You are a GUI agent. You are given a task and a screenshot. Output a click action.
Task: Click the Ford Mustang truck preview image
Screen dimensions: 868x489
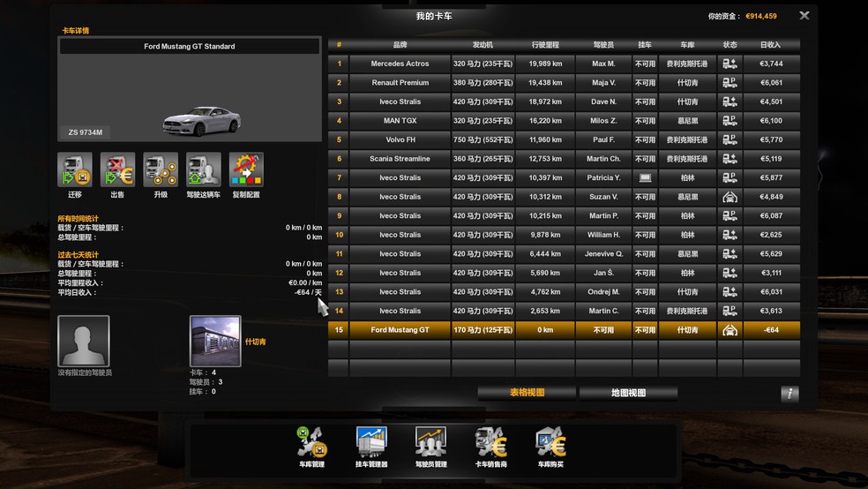tap(201, 121)
